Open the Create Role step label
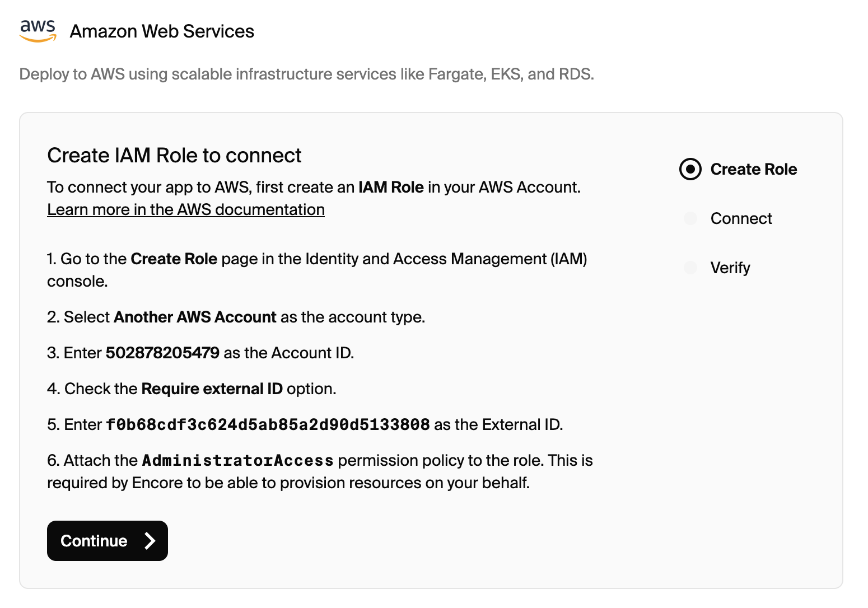The width and height of the screenshot is (868, 608). pos(753,169)
